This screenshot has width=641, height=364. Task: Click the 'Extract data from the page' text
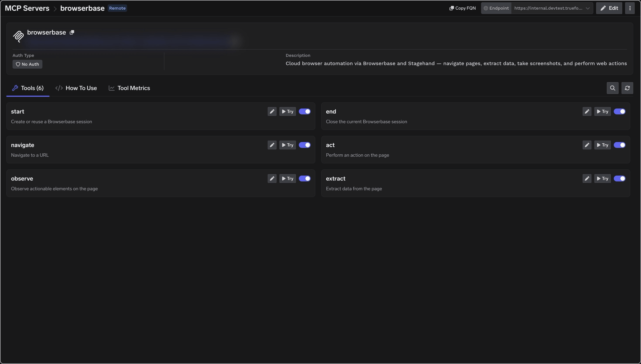click(354, 189)
